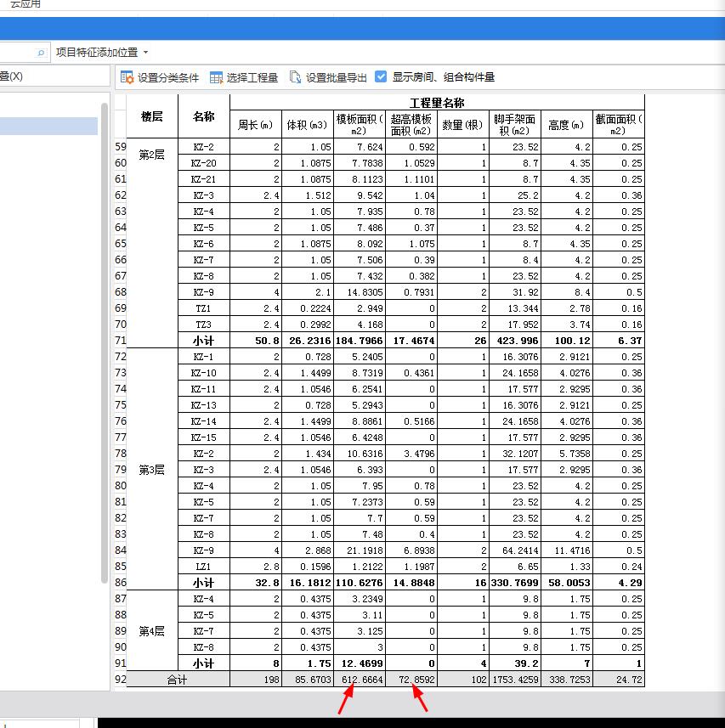The image size is (725, 728).
Task: Click the 周长(m) column header
Action: [256, 124]
